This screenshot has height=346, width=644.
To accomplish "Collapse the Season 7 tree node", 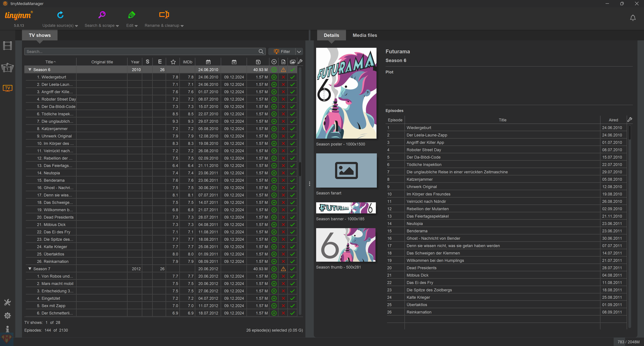I will pos(30,269).
